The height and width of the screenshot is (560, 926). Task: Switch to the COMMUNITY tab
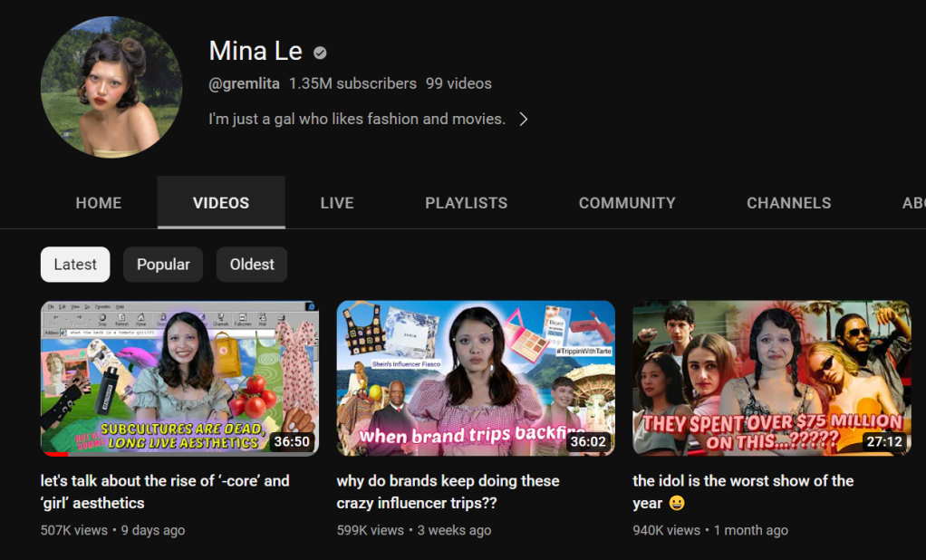click(x=627, y=203)
